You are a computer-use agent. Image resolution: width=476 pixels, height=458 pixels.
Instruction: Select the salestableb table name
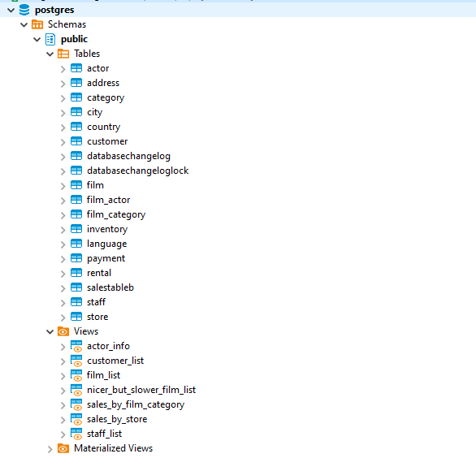[x=110, y=287]
